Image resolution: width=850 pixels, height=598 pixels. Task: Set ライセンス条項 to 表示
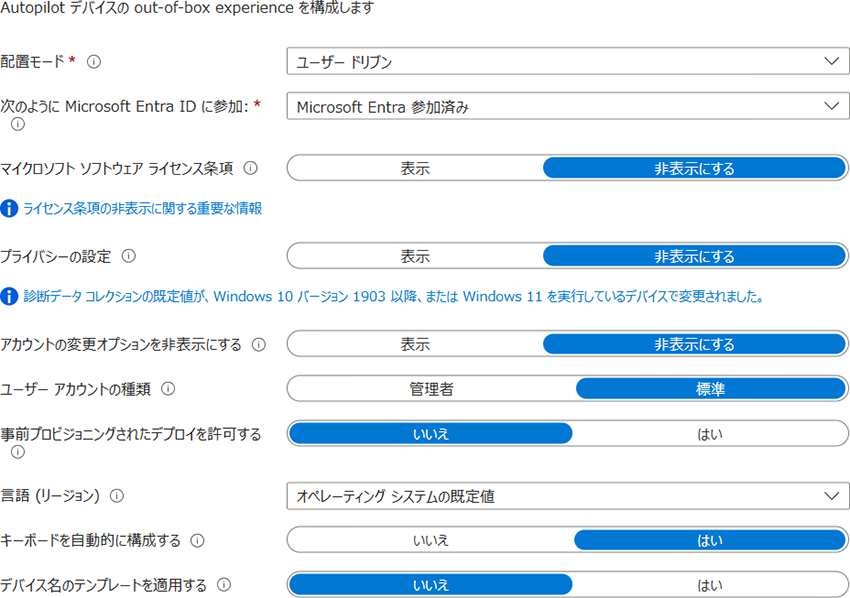(415, 168)
